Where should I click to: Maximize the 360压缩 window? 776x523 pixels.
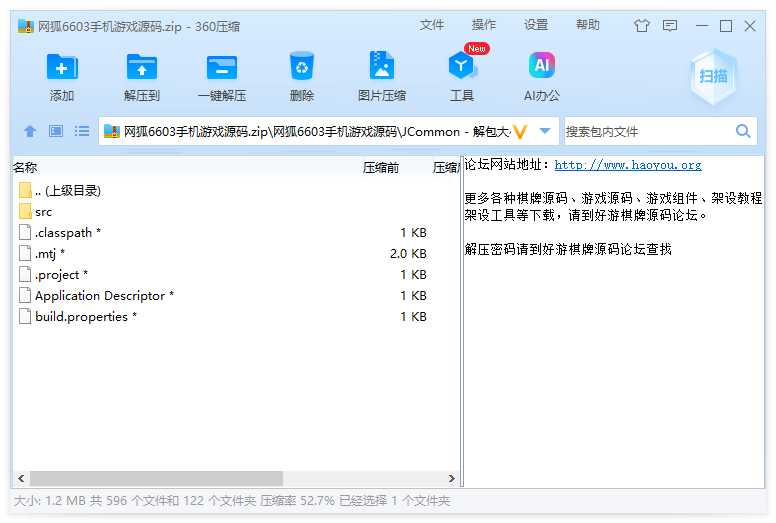[x=726, y=26]
